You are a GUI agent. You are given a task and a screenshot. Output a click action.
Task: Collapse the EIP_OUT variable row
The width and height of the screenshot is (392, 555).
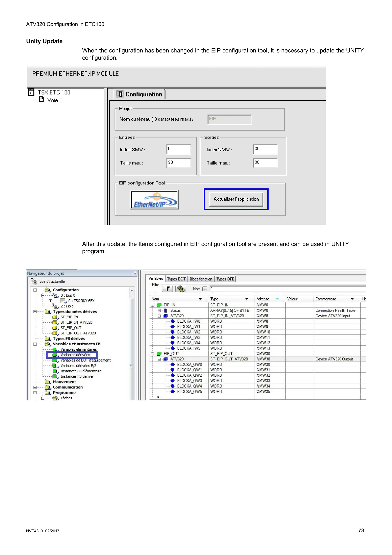152,354
